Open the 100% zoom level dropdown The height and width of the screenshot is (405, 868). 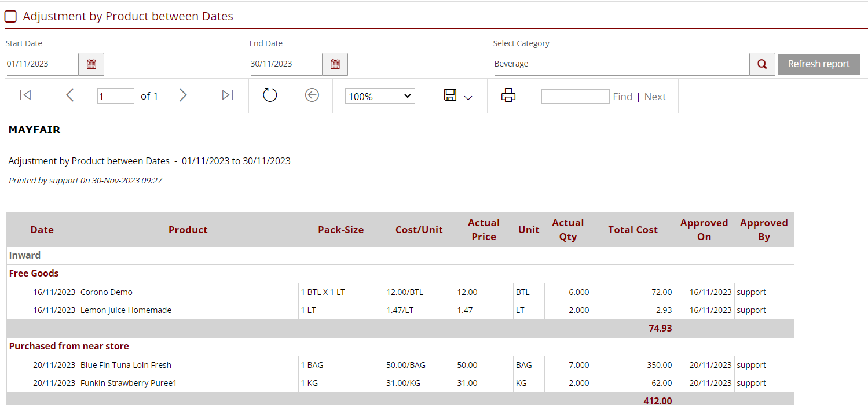point(380,96)
